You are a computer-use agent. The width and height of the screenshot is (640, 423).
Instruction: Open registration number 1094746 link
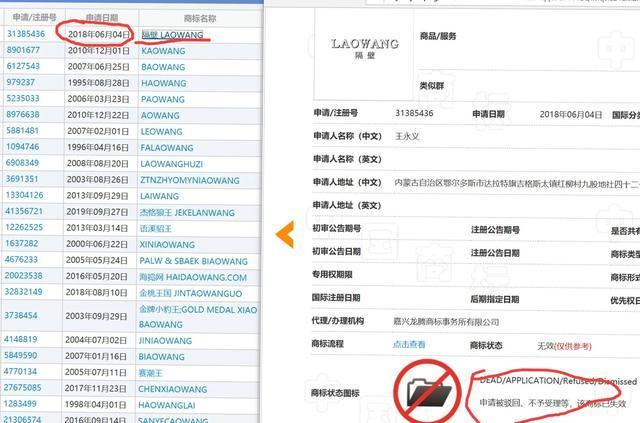22,147
